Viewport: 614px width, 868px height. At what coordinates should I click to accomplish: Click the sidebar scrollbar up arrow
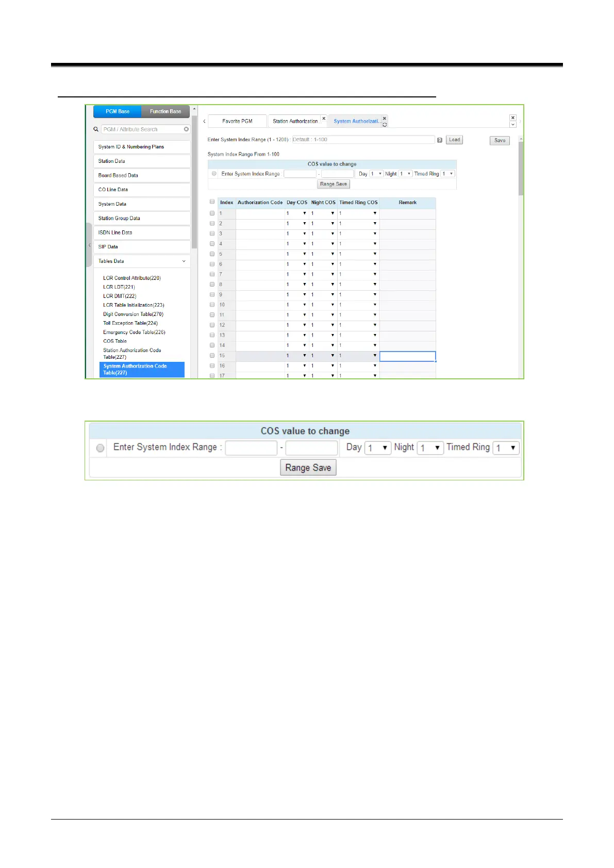click(x=194, y=109)
